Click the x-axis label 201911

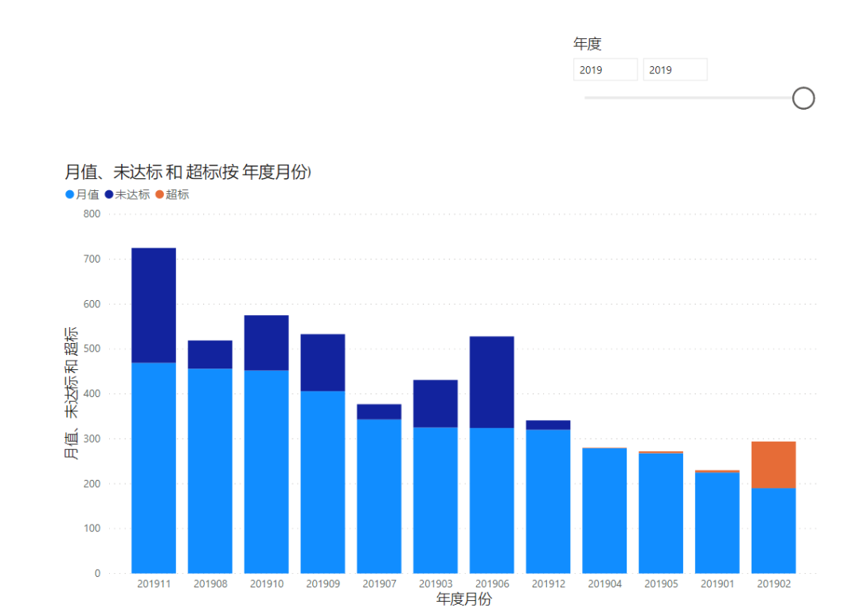tap(154, 584)
